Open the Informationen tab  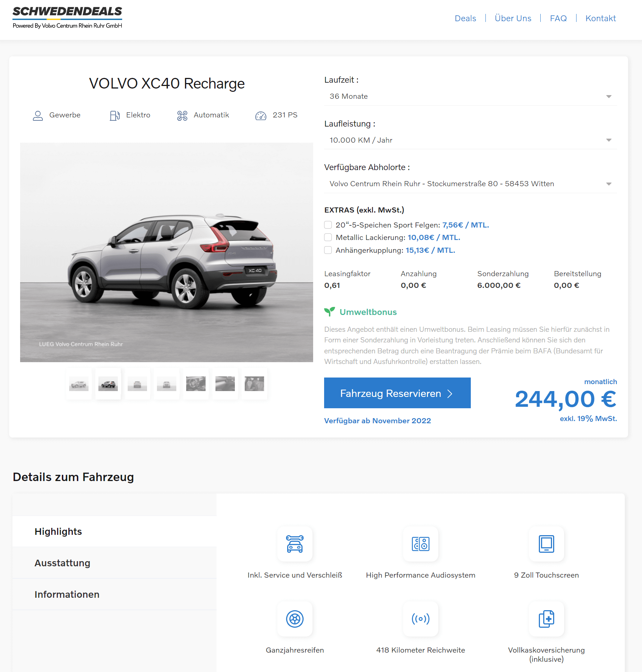(x=114, y=594)
